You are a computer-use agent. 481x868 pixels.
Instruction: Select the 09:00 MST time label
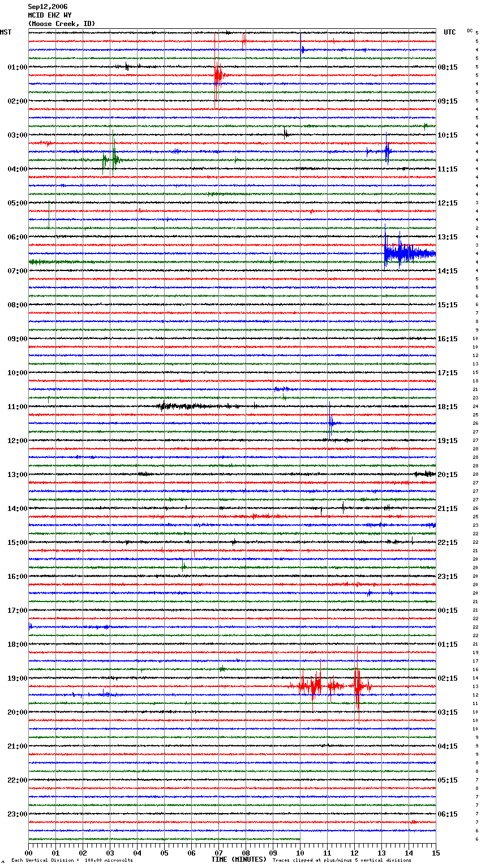click(x=17, y=339)
